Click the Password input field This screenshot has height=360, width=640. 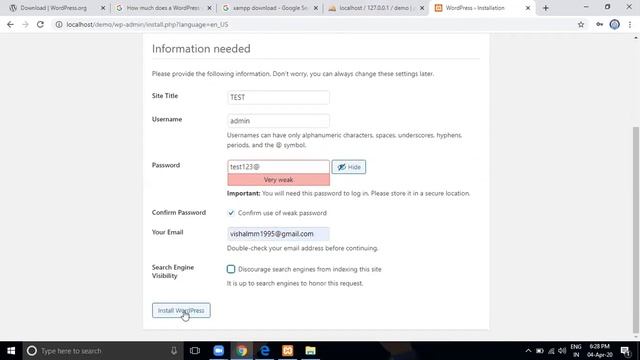[x=278, y=167]
